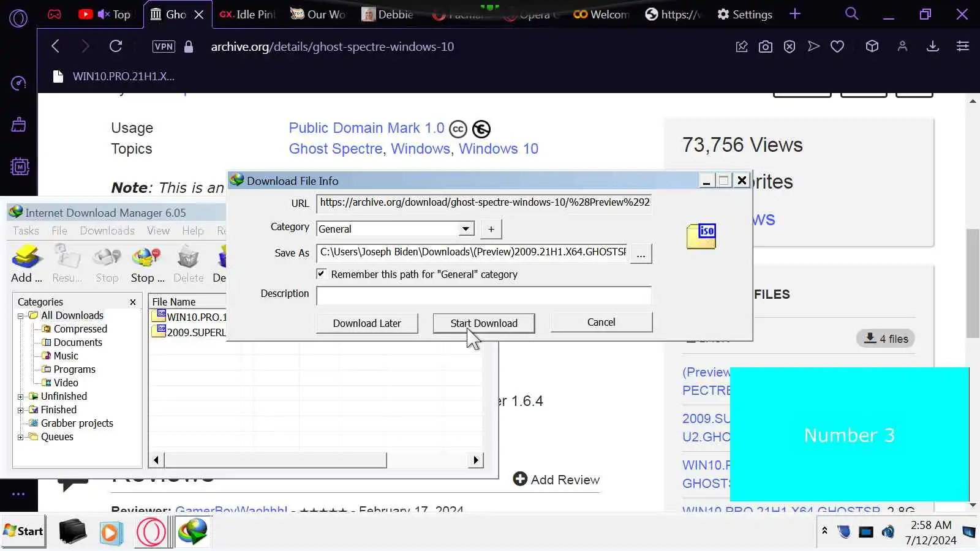Switch to the Debbie tab
Image resolution: width=980 pixels, height=551 pixels.
[x=388, y=15]
